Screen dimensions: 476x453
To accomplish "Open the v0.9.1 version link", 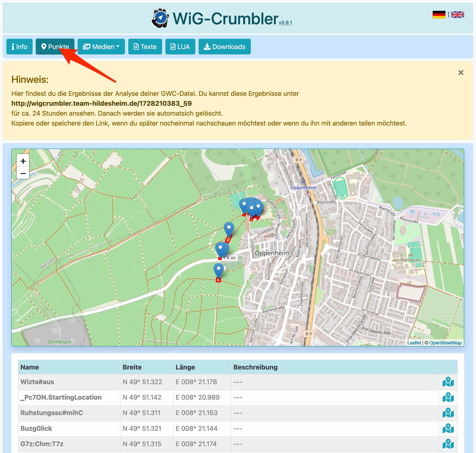I will coord(285,23).
